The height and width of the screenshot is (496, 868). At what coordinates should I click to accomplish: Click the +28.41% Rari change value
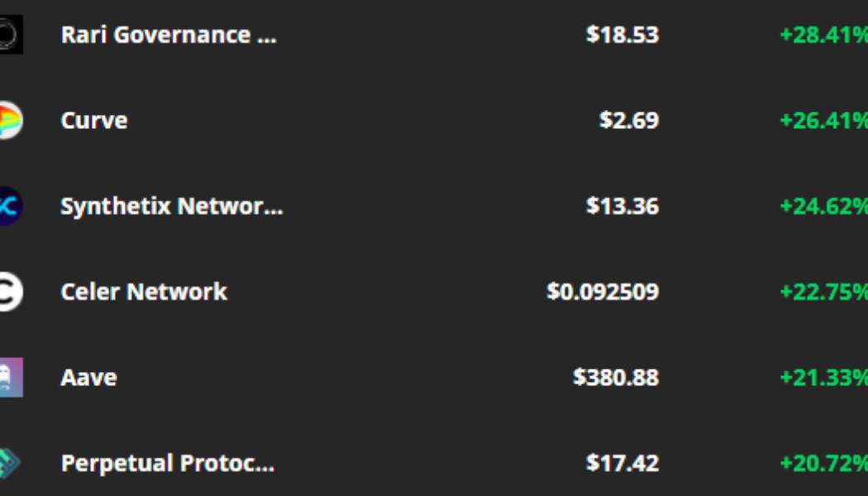coord(823,35)
